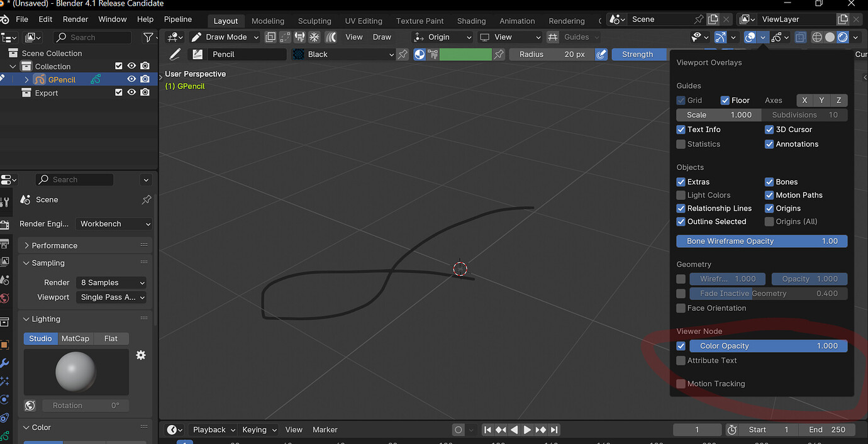This screenshot has width=868, height=444.
Task: Toggle Motion Paths overlay
Action: [x=769, y=195]
